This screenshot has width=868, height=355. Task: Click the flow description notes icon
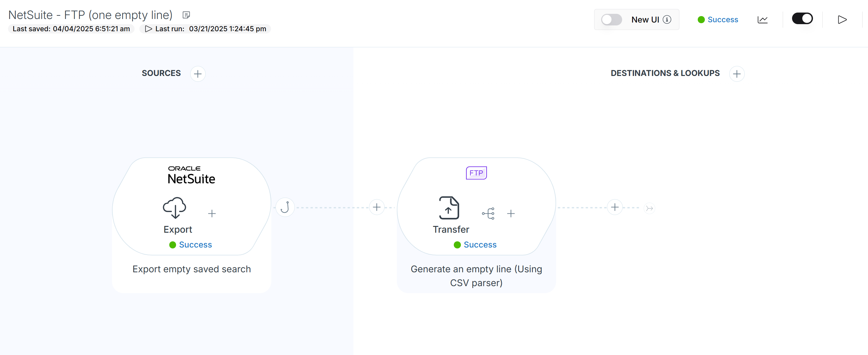(186, 15)
